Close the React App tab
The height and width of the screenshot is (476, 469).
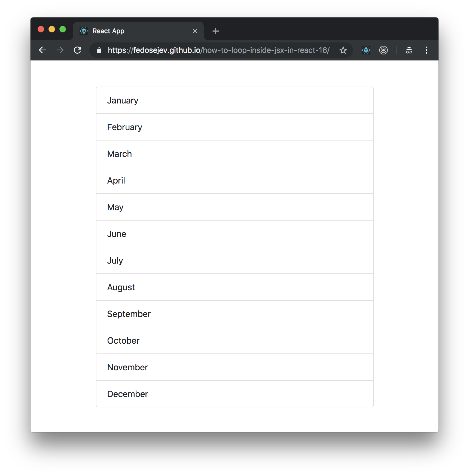[195, 31]
